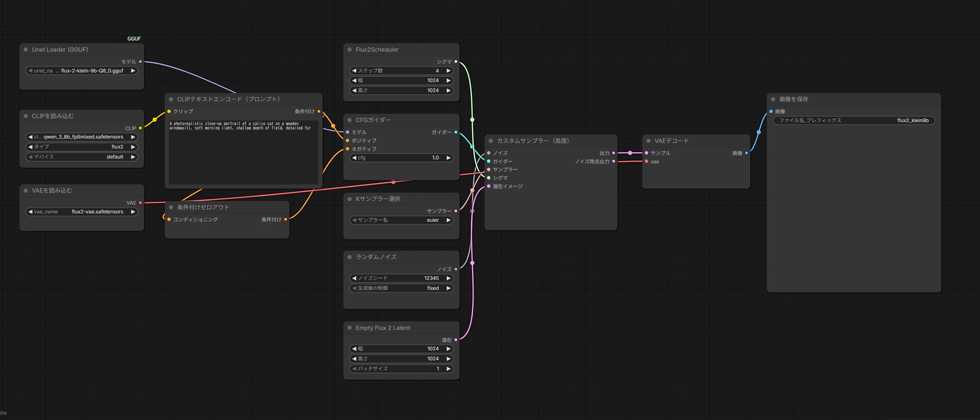Click the Empty Flux 2 Latent 高さ 1024 value

tap(401, 359)
